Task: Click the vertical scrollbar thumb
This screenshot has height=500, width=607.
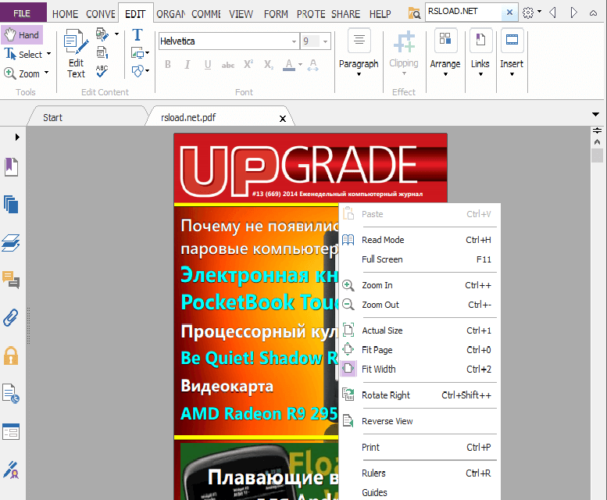Action: click(597, 156)
